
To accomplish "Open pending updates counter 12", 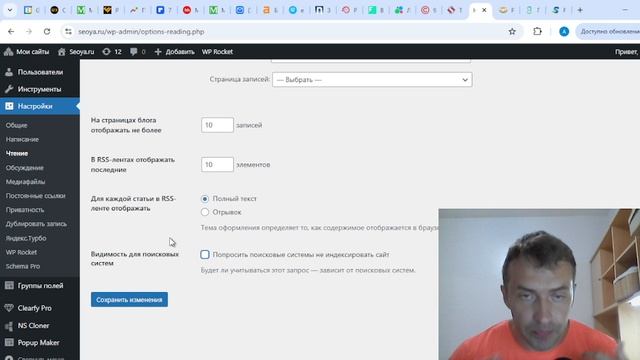I will pos(112,52).
